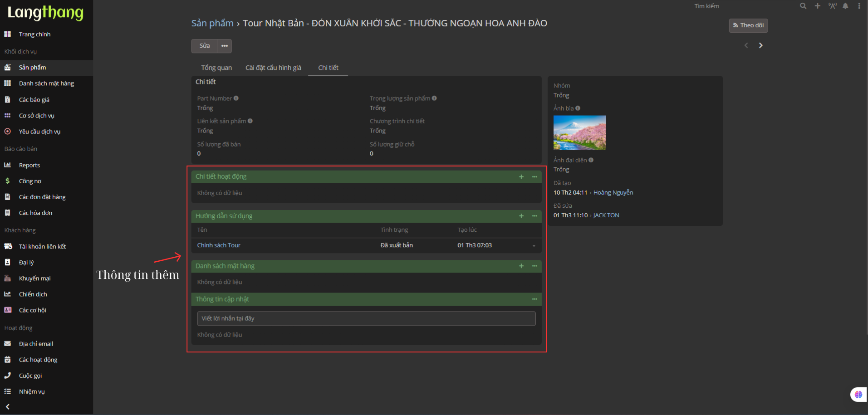Click the Viết lời nhắn tại đây field
Image resolution: width=868 pixels, height=415 pixels.
pos(366,318)
